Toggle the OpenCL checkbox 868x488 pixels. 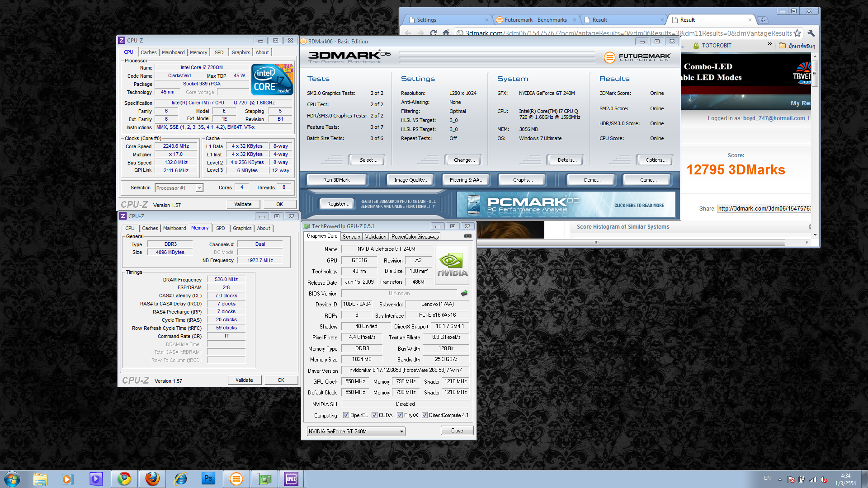point(346,415)
